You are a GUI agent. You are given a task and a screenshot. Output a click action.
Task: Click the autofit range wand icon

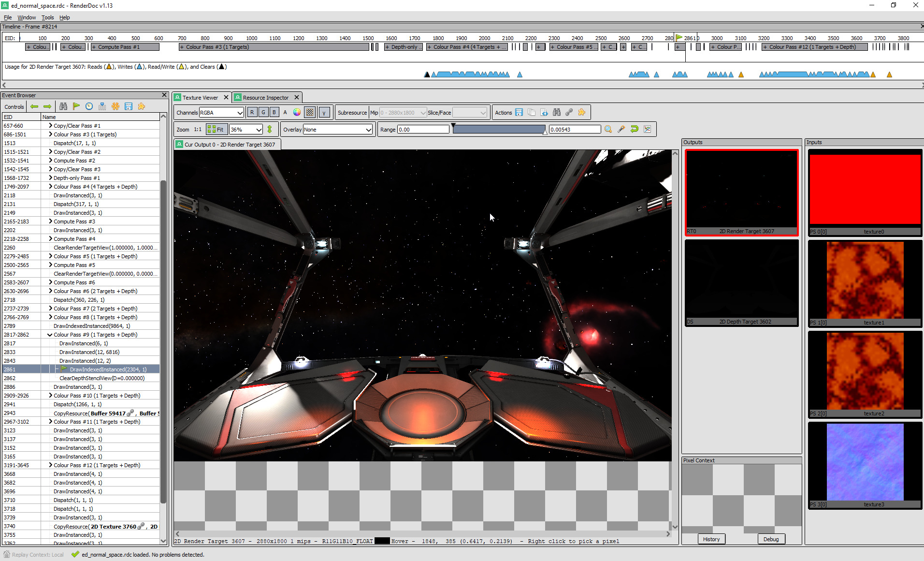pyautogui.click(x=621, y=129)
